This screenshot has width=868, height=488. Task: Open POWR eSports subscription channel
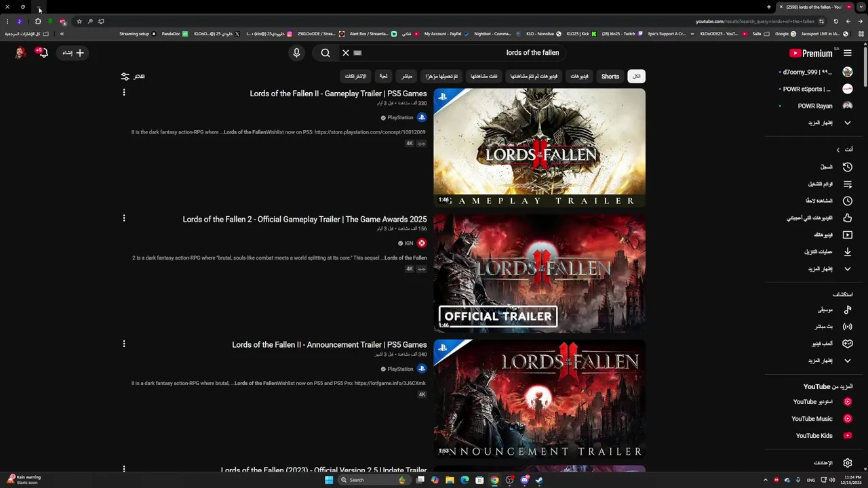(816, 89)
